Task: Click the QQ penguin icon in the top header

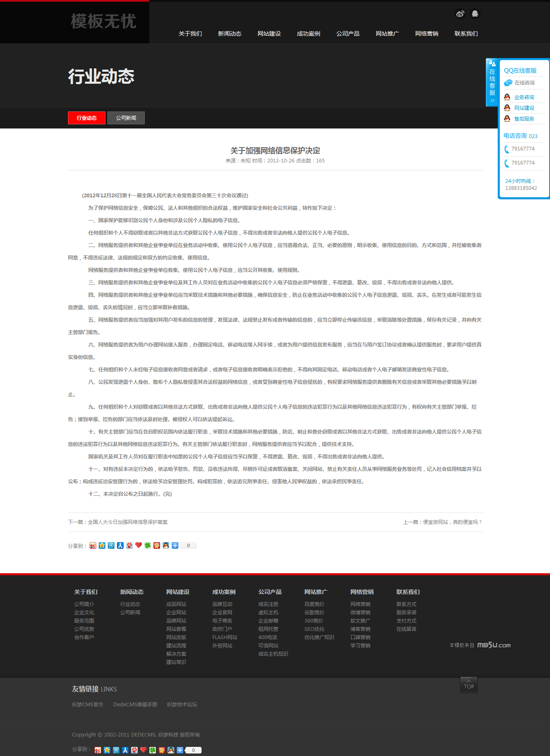Action: 475,14
